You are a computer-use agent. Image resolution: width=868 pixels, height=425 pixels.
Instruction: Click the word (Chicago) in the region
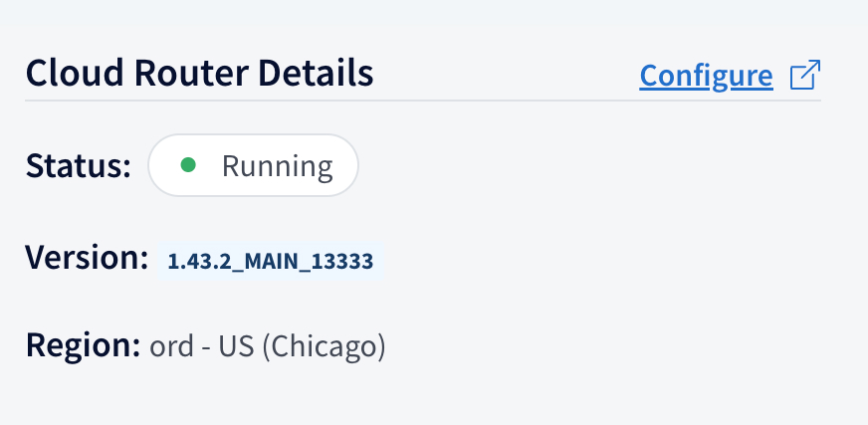324,346
